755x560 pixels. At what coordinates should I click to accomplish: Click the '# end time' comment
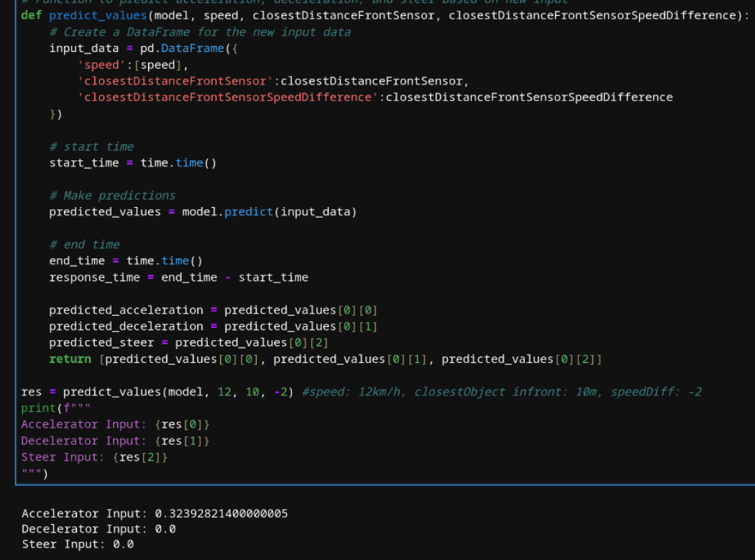click(x=84, y=244)
